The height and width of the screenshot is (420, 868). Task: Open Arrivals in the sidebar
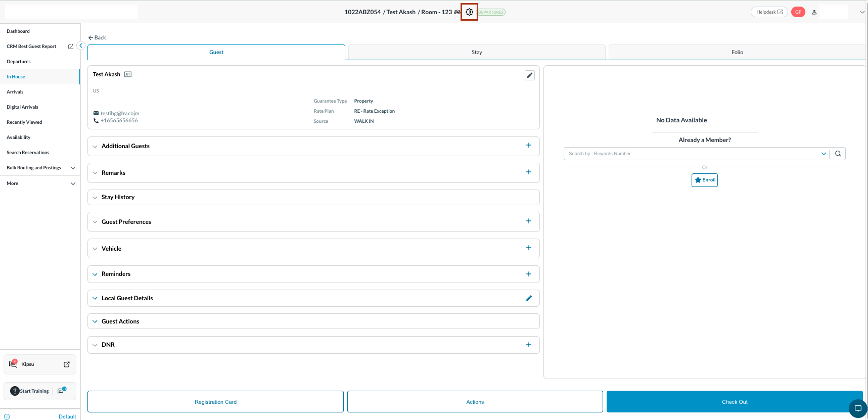click(15, 92)
